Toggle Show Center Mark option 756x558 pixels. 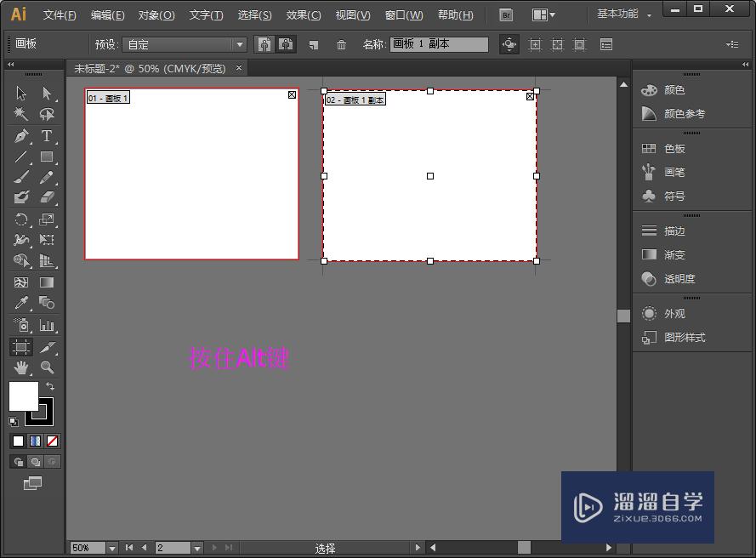tap(535, 45)
